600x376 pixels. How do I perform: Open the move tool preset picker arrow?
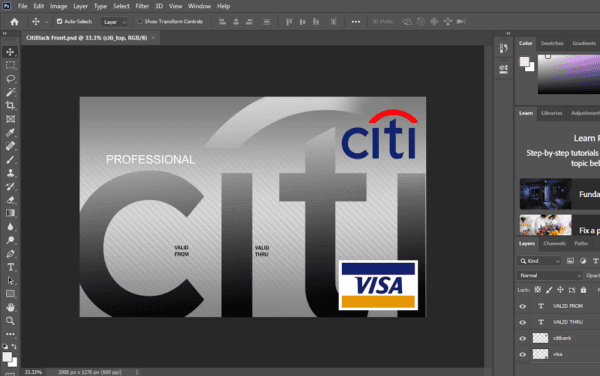coord(47,22)
